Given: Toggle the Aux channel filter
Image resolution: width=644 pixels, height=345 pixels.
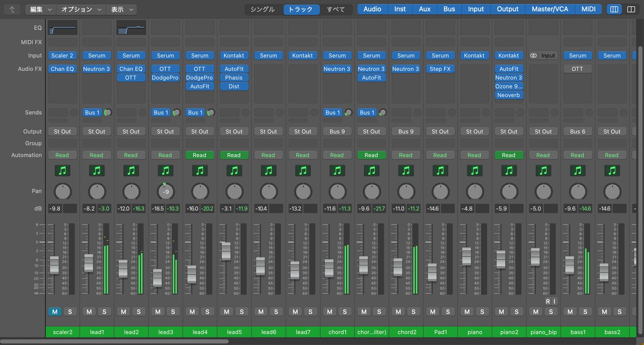Looking at the screenshot, I should (x=424, y=9).
